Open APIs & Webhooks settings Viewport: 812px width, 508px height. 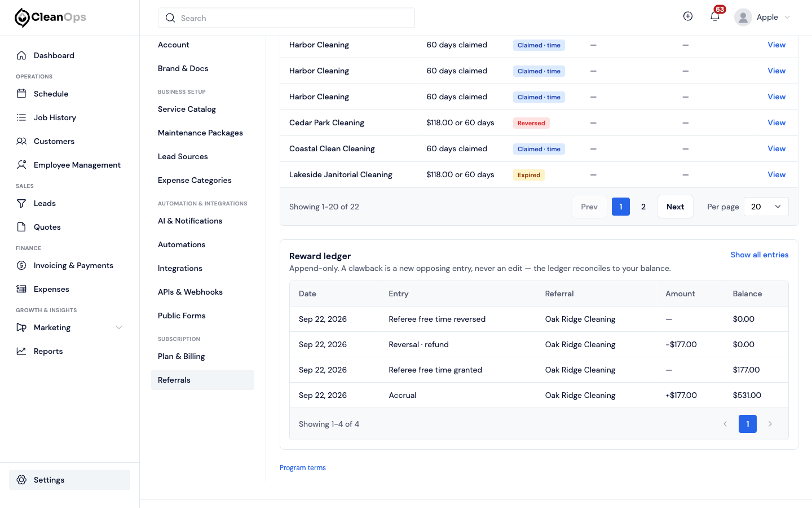pyautogui.click(x=190, y=292)
